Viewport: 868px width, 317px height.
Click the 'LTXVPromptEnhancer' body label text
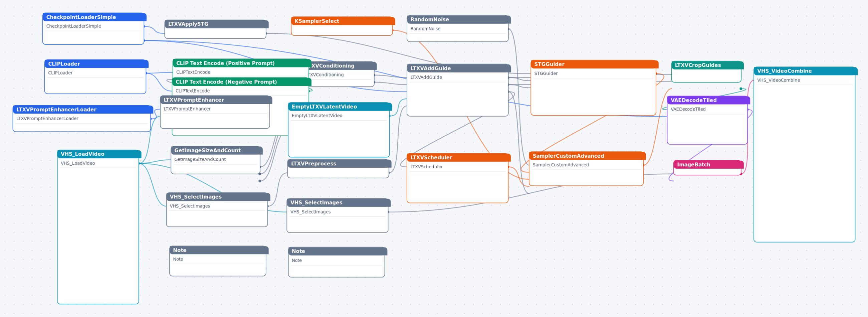coord(187,109)
